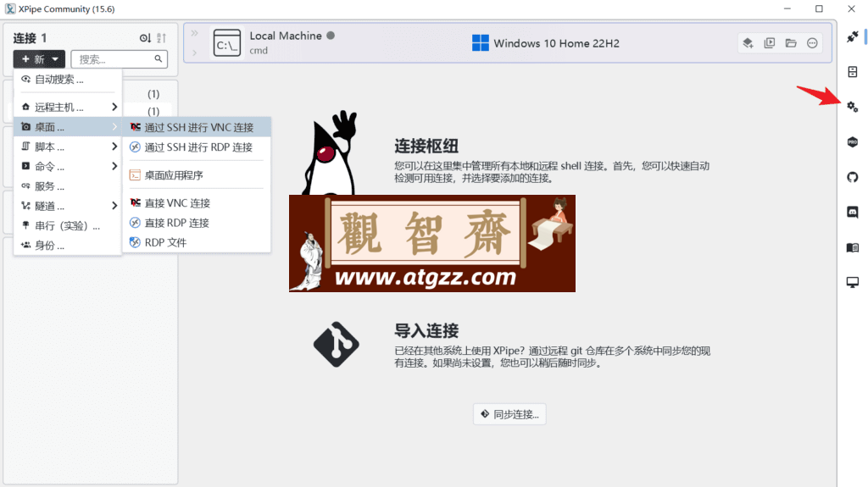
Task: Open settings gears icon in sidebar
Action: point(853,107)
